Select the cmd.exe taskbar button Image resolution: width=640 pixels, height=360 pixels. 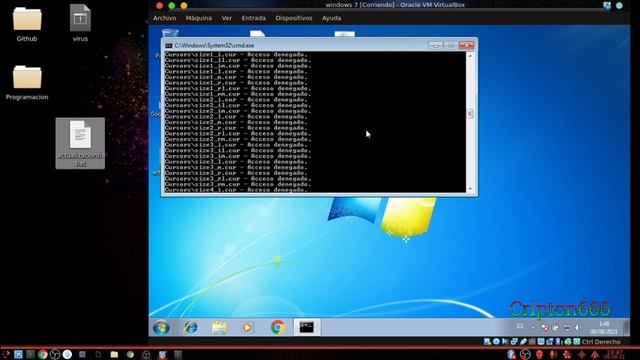[x=307, y=327]
